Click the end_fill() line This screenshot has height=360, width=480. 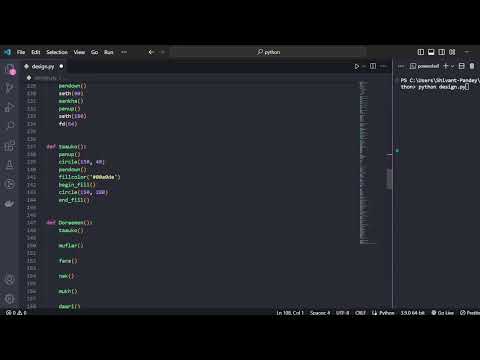coord(74,200)
